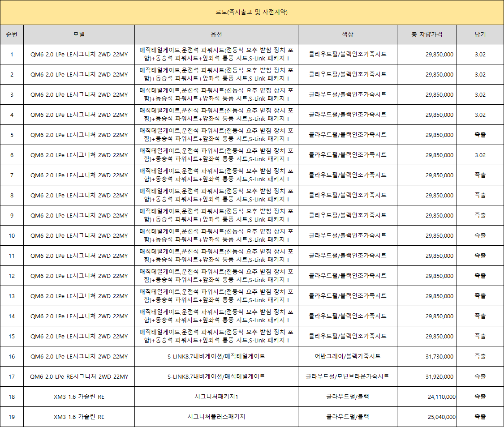The width and height of the screenshot is (504, 427).
Task: Select the color cell in row 10
Action: pyautogui.click(x=348, y=235)
